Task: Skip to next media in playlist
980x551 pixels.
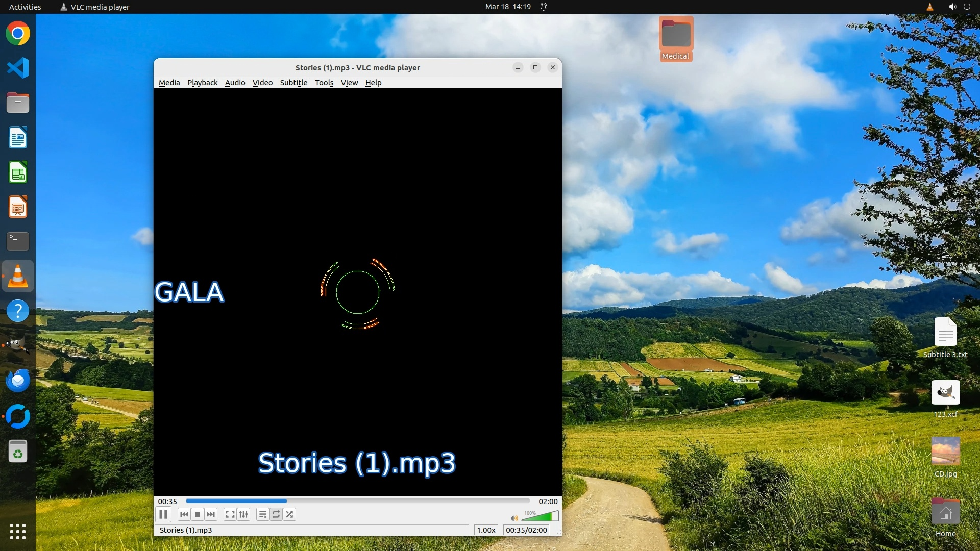Action: (211, 514)
